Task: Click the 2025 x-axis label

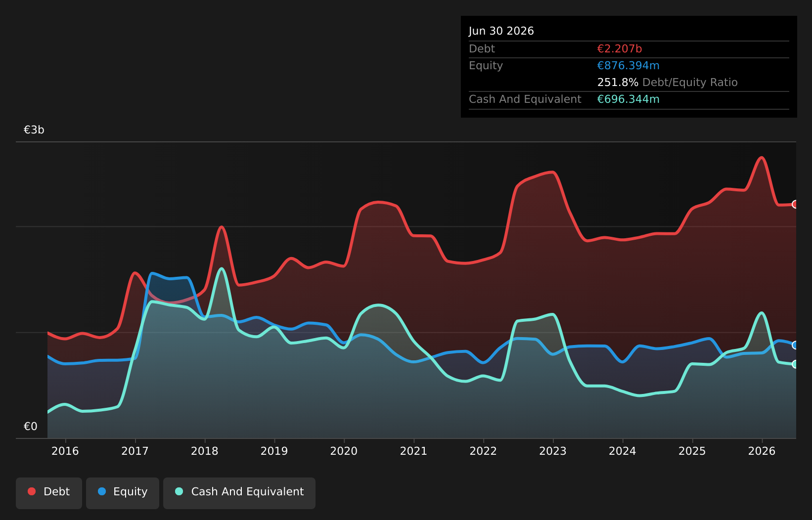Action: [692, 451]
